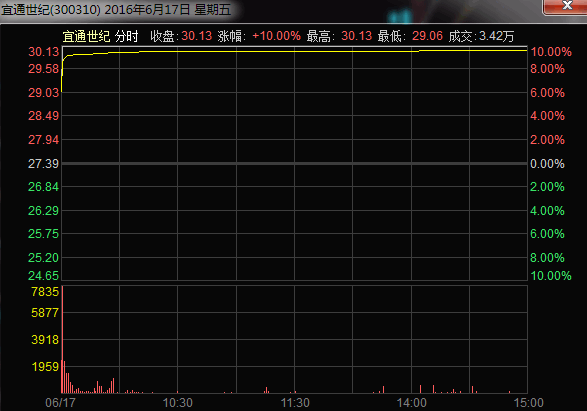Click the 15:00 time axis marker
This screenshot has width=587, height=411.
[x=528, y=403]
